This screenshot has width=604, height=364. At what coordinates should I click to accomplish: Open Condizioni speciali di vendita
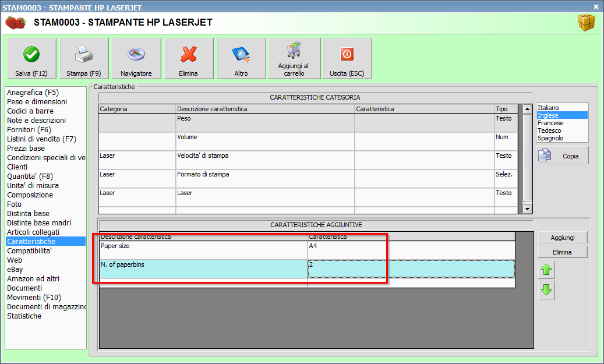(45, 158)
